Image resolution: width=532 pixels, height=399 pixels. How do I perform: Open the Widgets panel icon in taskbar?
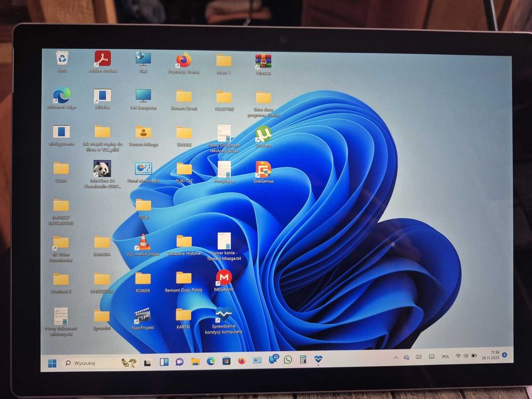[164, 362]
